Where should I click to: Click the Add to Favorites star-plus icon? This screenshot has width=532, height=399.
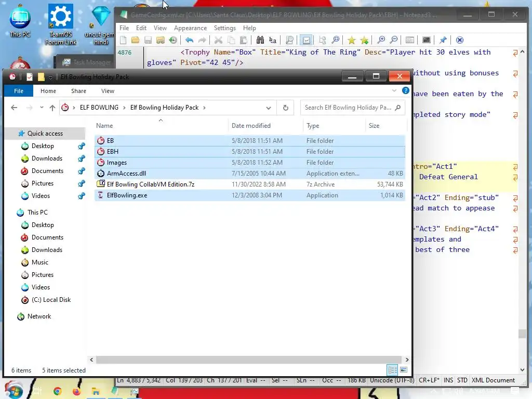click(364, 40)
